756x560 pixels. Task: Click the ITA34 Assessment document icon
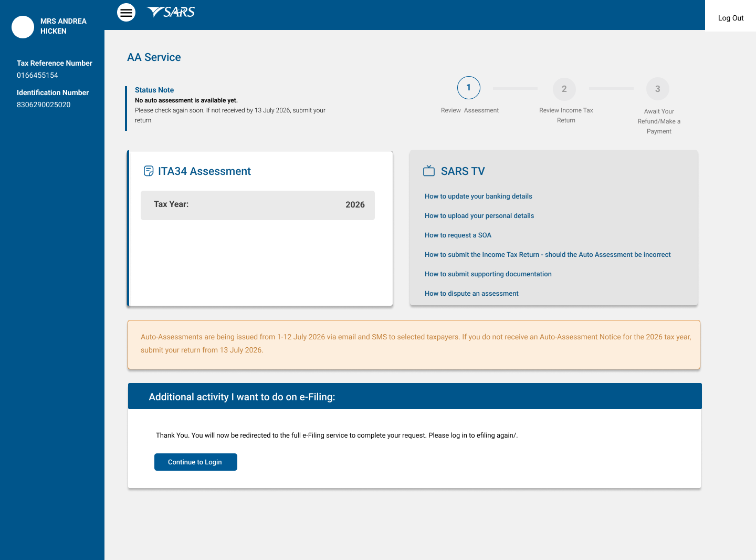pos(149,171)
